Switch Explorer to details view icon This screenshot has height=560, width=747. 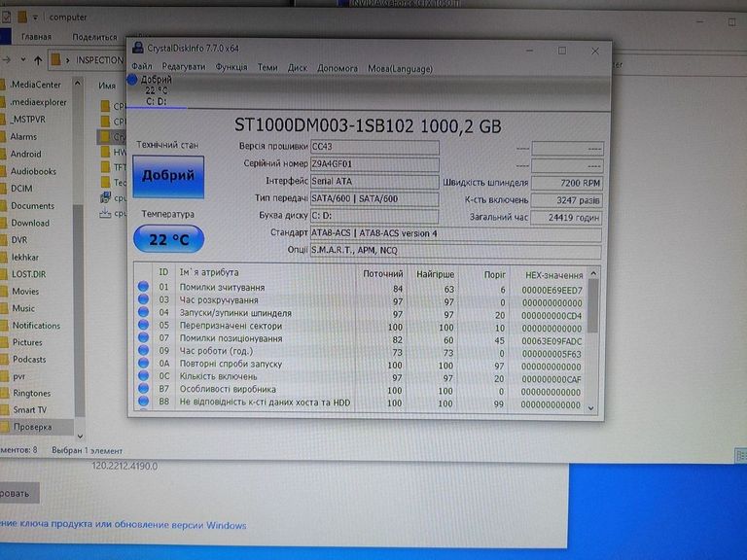point(741,456)
